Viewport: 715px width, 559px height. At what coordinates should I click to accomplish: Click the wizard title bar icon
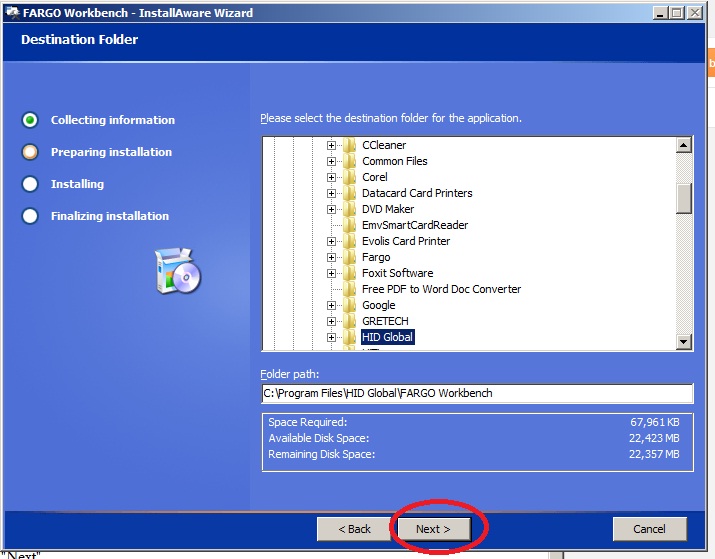(12, 13)
